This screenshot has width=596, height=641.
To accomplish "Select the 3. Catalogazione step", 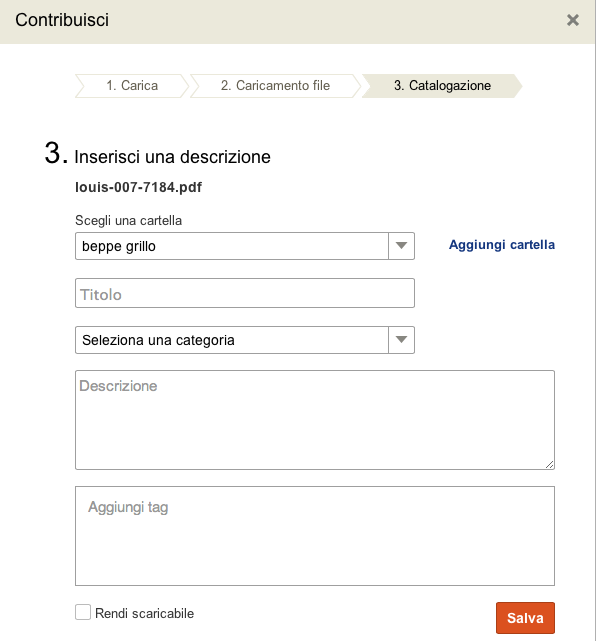I will point(442,86).
